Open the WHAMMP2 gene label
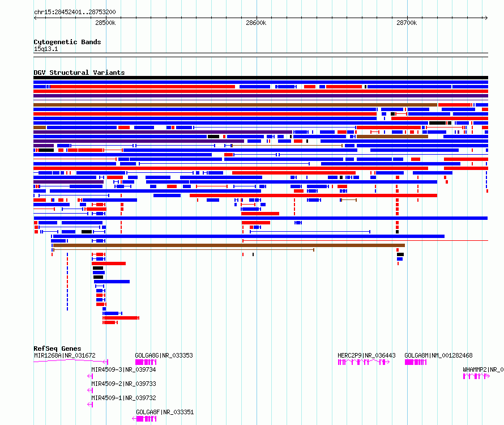 pyautogui.click(x=483, y=369)
